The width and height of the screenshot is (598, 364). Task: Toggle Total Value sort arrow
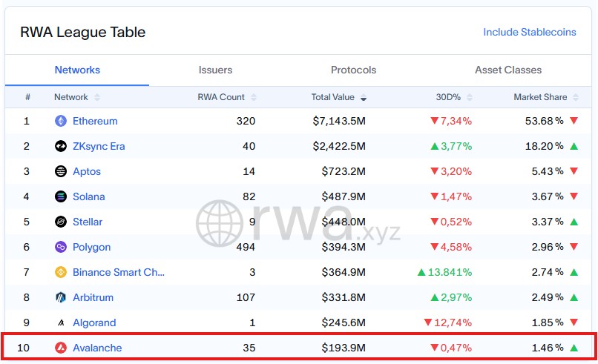point(364,98)
